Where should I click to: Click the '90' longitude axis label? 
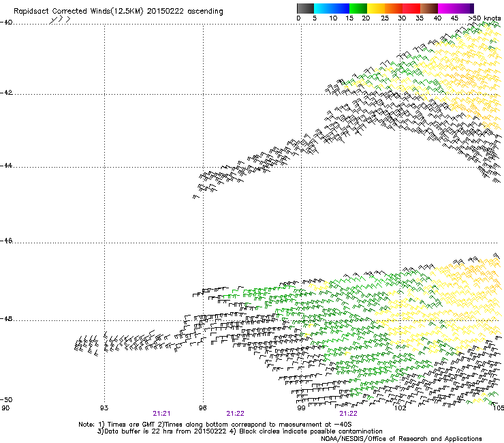5,408
